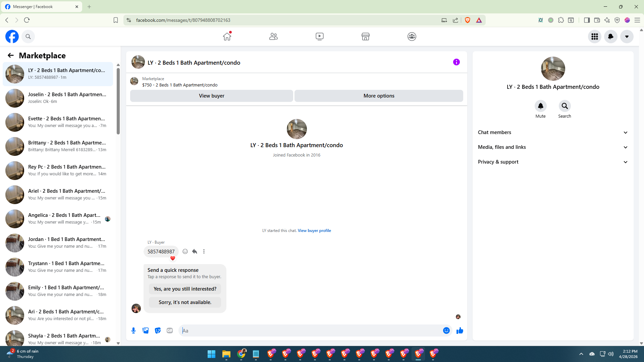Viewport: 644px width, 362px height.
Task: Send a thumbs-up like
Action: point(460,330)
